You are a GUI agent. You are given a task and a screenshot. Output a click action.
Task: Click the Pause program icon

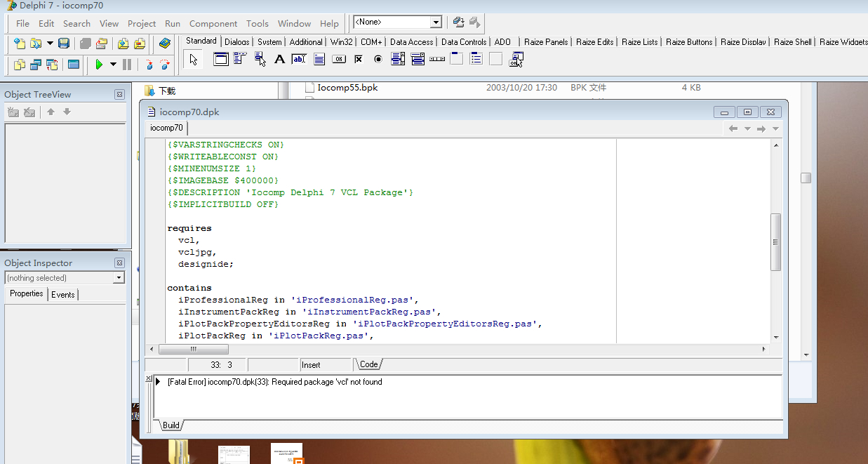(x=127, y=65)
